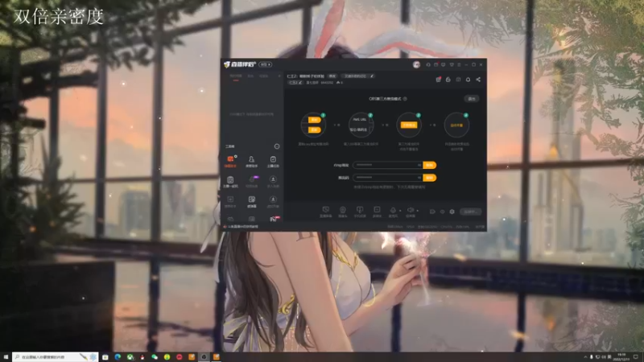Click the notice text in the status bar
The image size is (644, 362).
(x=242, y=227)
